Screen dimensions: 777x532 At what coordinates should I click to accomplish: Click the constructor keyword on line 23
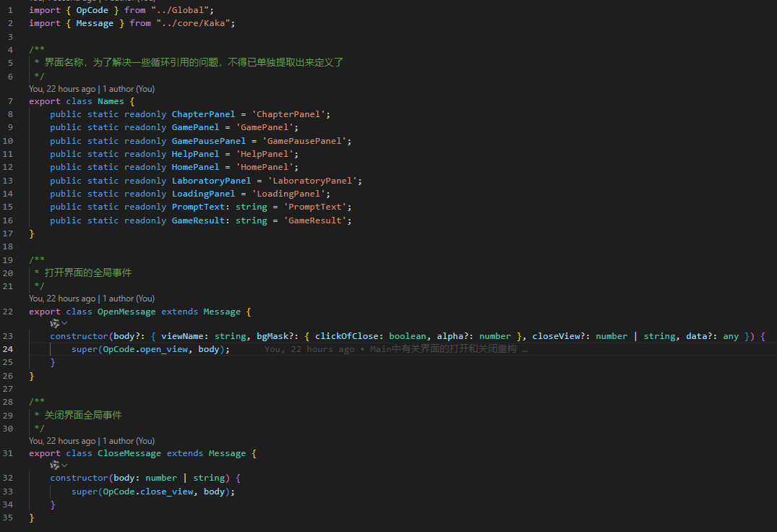79,336
